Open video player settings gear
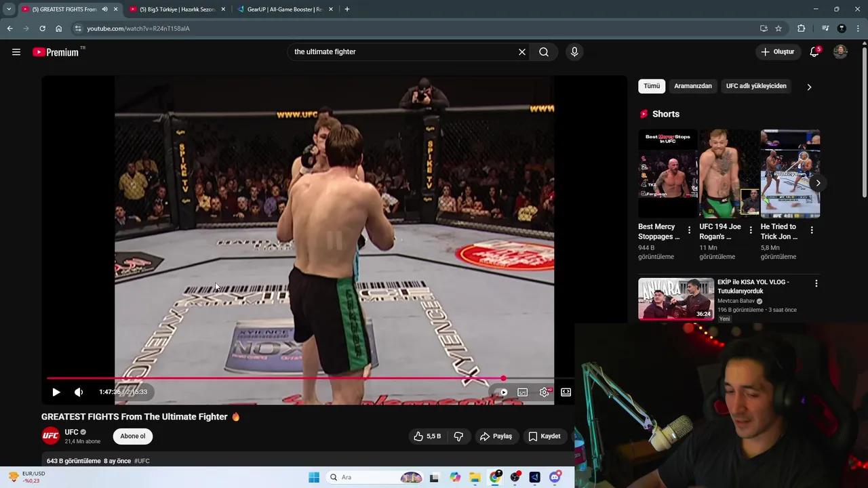This screenshot has width=868, height=488. (545, 392)
